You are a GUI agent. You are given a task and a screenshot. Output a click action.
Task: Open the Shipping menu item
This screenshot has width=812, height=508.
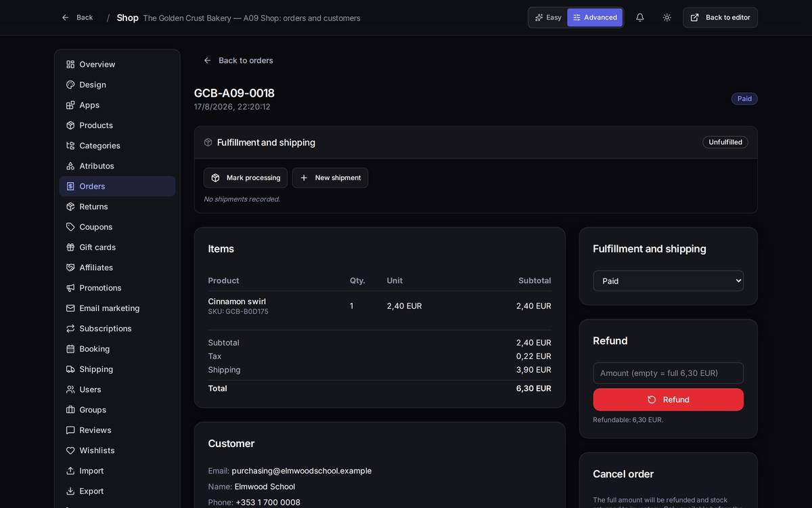pos(117,369)
